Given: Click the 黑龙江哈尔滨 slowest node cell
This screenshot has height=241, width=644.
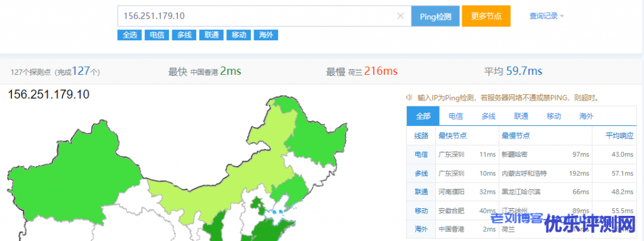Looking at the screenshot, I should point(521,192).
